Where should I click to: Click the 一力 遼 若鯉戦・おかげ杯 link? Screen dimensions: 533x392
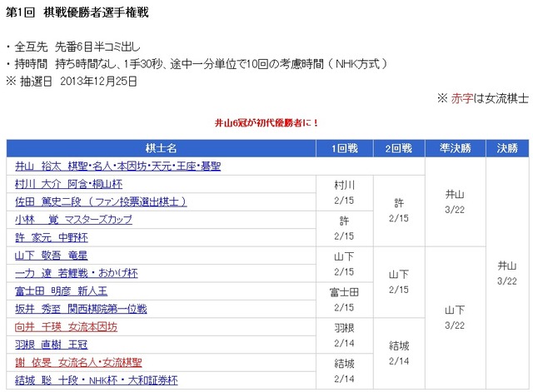tap(76, 273)
